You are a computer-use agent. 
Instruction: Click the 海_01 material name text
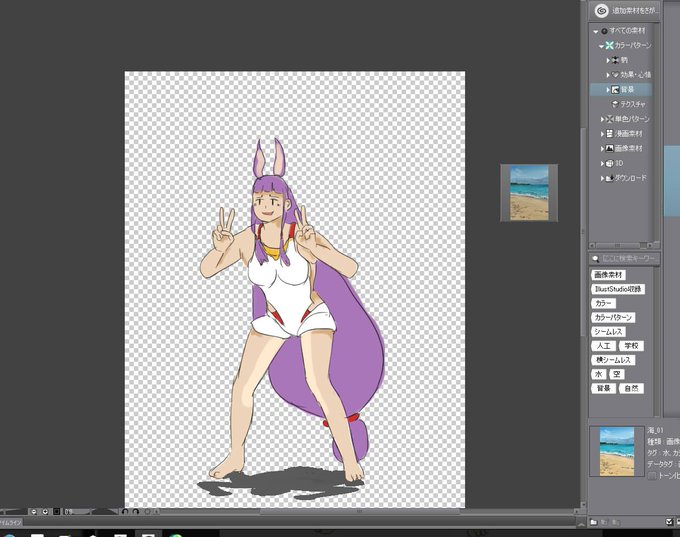coord(656,430)
